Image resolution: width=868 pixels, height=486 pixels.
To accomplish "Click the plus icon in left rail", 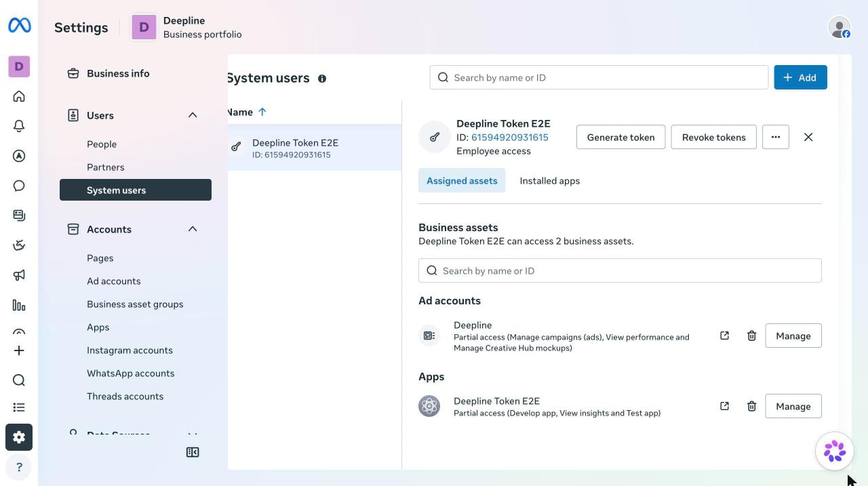I will point(19,350).
